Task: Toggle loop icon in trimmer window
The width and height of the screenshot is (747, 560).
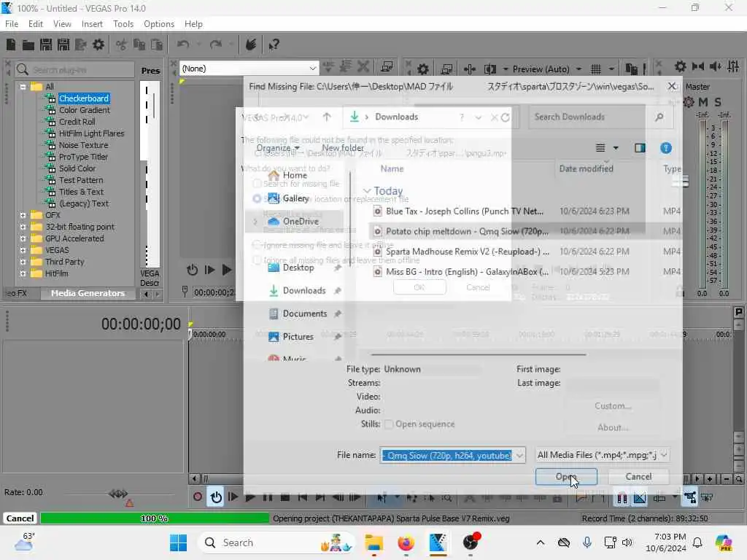Action: pos(192,270)
